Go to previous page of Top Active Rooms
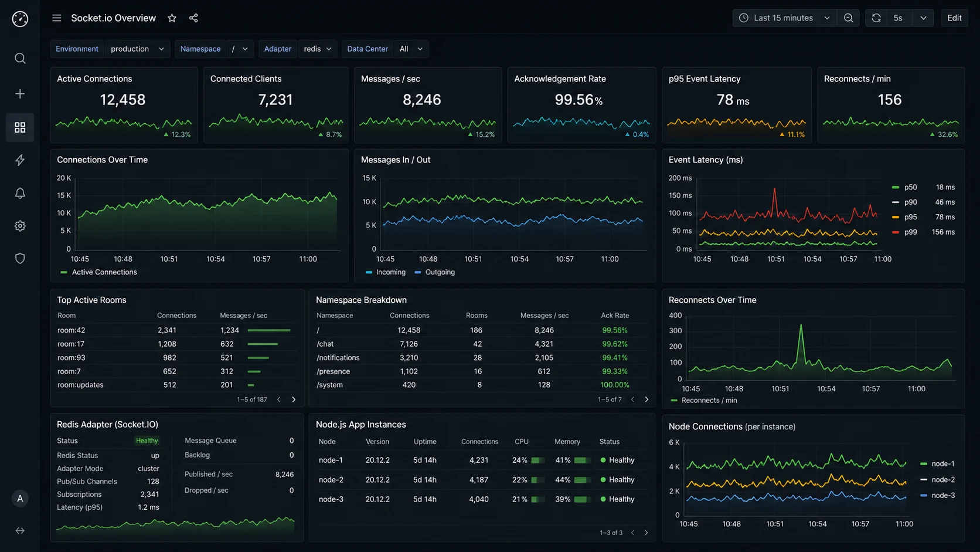The height and width of the screenshot is (552, 980). (x=279, y=399)
